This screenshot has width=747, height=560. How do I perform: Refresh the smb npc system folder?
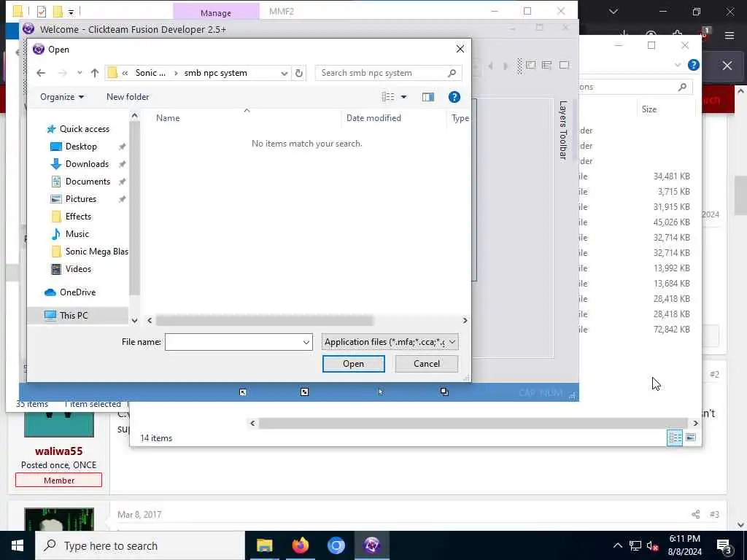pos(298,73)
